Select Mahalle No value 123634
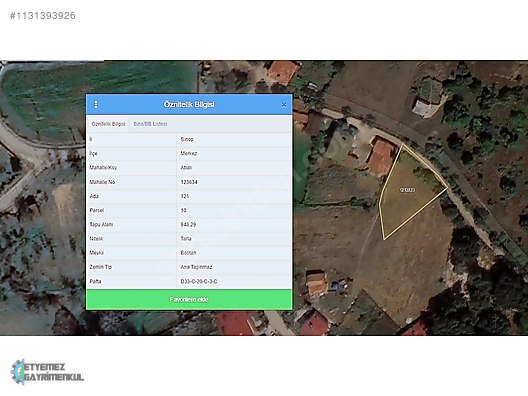The height and width of the screenshot is (396, 528). [x=189, y=182]
